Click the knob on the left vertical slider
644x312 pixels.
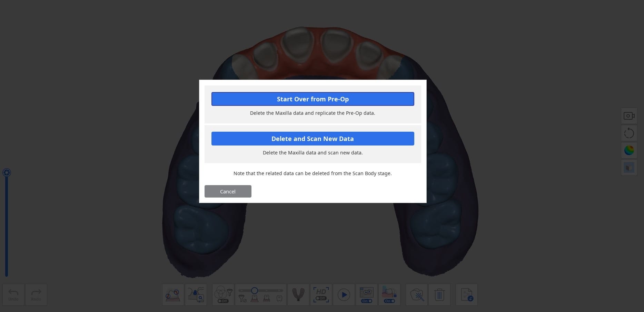(7, 172)
